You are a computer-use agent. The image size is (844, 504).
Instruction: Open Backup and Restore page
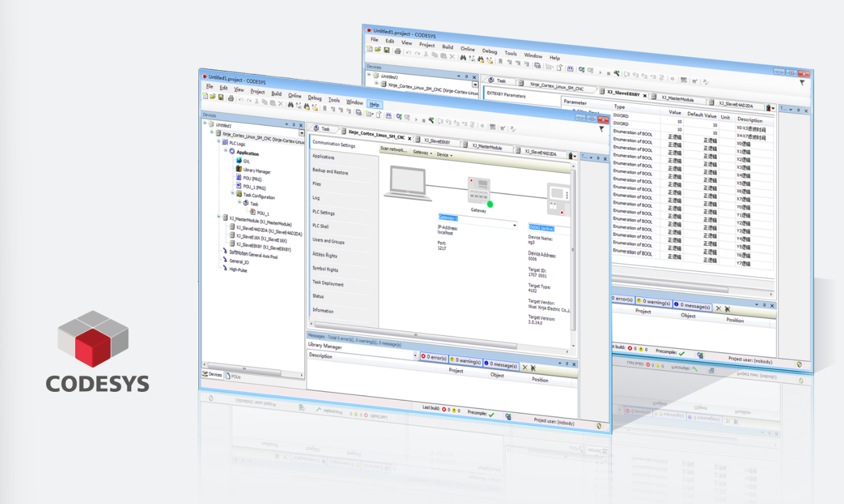pos(330,171)
